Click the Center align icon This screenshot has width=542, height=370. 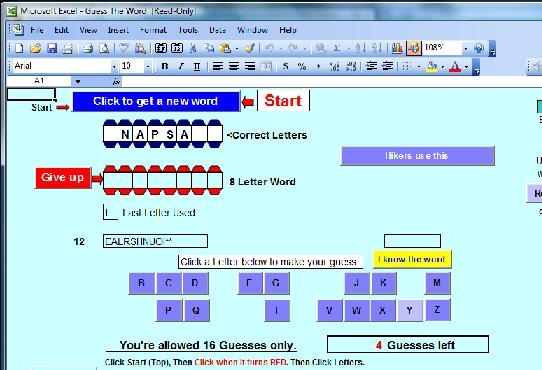coord(234,66)
